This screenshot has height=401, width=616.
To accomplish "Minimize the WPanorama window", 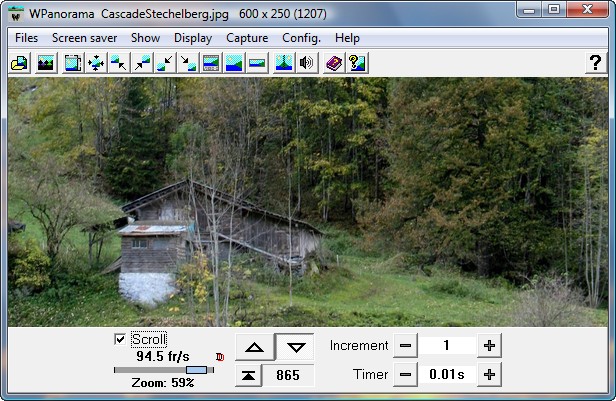I will tap(529, 10).
